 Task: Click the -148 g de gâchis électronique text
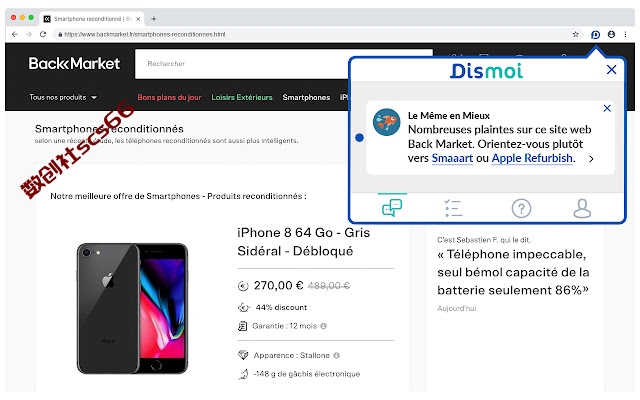(x=307, y=374)
